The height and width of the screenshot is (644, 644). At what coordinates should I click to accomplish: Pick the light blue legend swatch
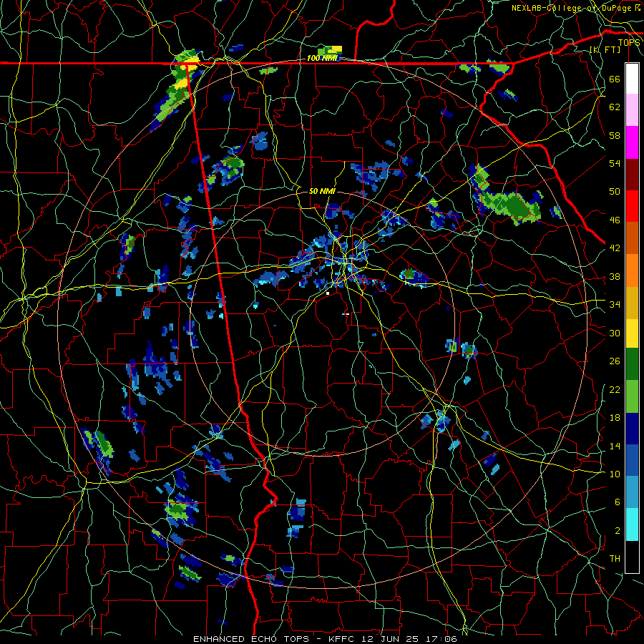point(632,492)
